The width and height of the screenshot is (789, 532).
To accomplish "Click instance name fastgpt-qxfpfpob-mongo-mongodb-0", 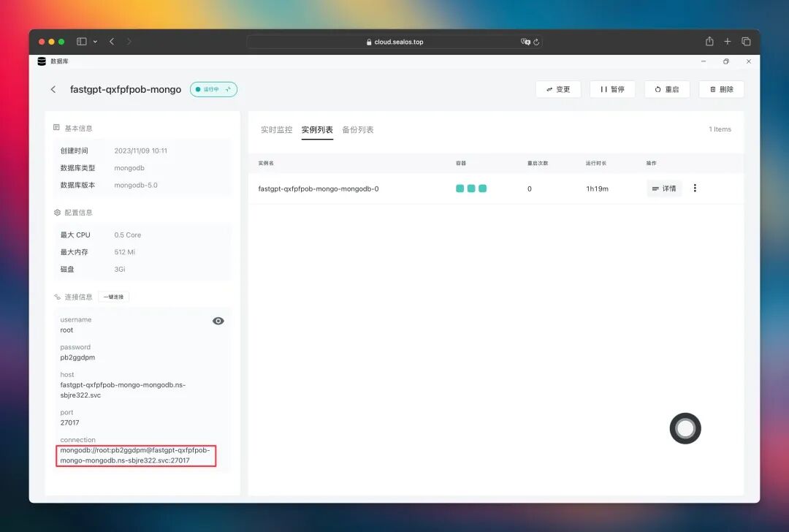I will pos(318,189).
